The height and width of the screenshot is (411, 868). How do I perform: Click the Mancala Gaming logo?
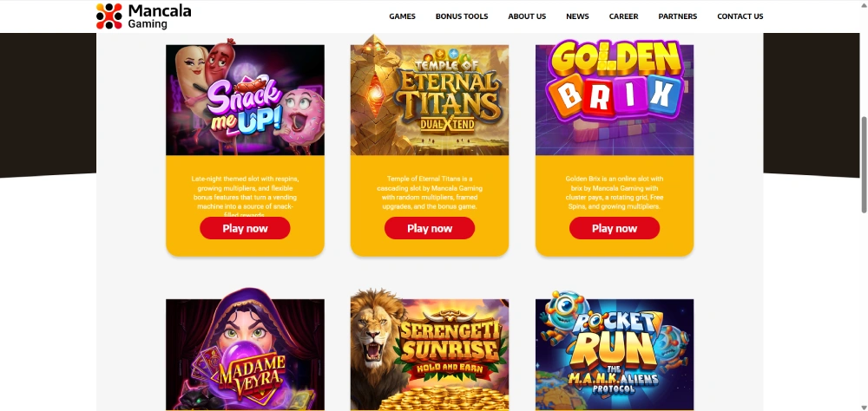click(143, 16)
